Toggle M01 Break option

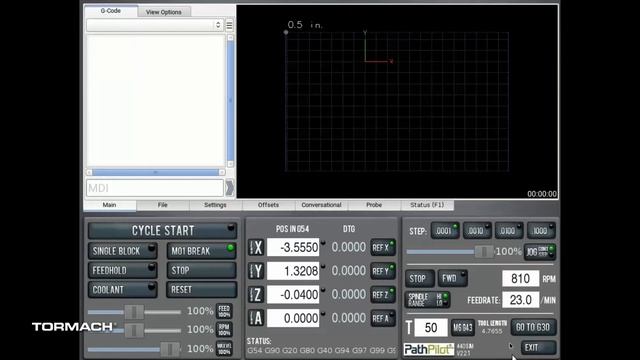201,251
